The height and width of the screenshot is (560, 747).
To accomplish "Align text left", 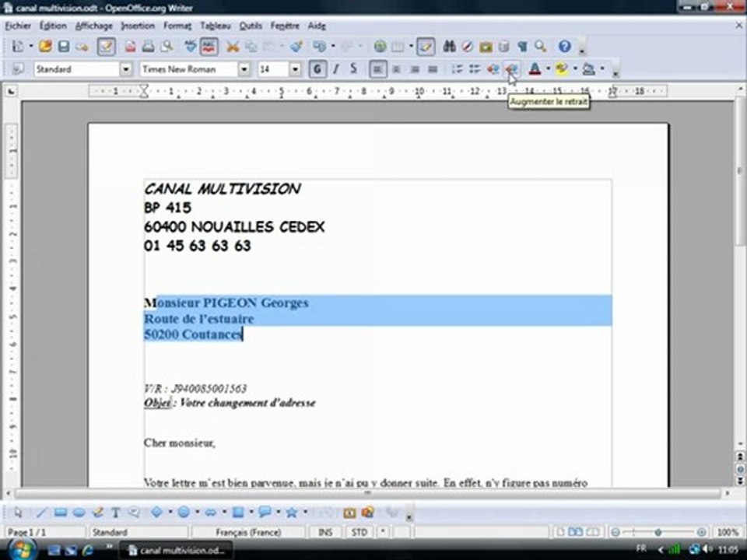I will point(378,69).
